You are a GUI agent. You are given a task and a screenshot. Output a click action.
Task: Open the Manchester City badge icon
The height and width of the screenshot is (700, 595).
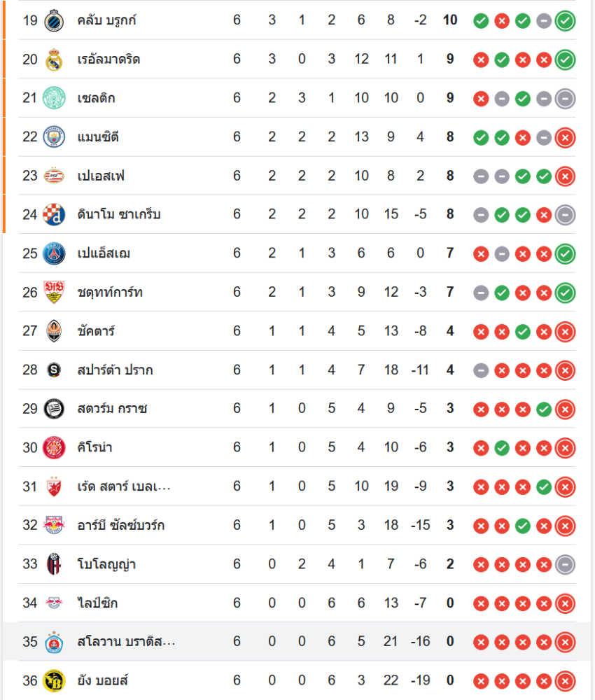pos(53,137)
